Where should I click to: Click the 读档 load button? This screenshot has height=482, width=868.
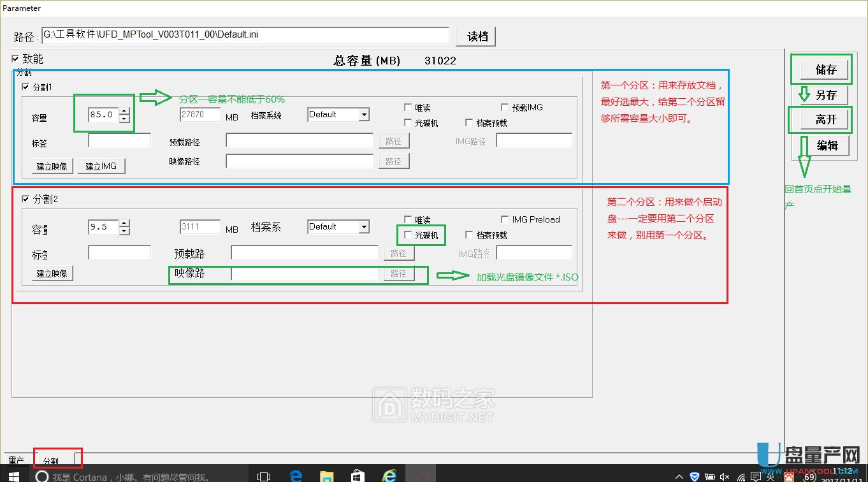[x=475, y=36]
